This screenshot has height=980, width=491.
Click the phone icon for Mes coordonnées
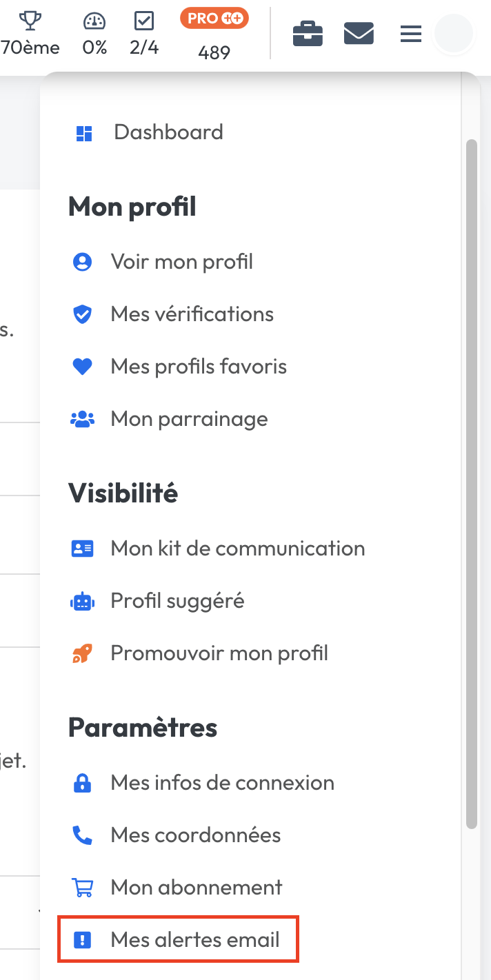[82, 835]
